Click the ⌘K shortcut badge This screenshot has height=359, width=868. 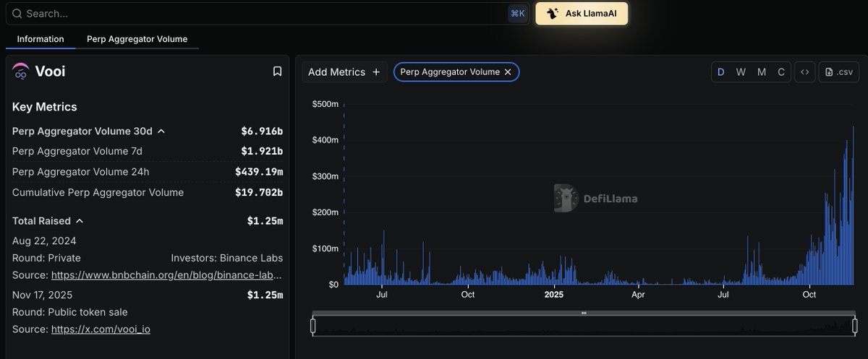tap(518, 14)
